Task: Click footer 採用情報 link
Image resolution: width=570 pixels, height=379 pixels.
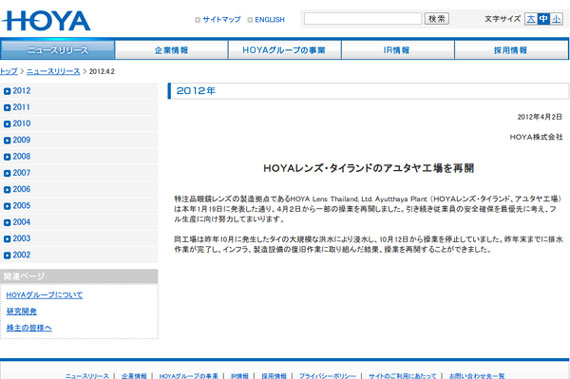Action: (274, 376)
